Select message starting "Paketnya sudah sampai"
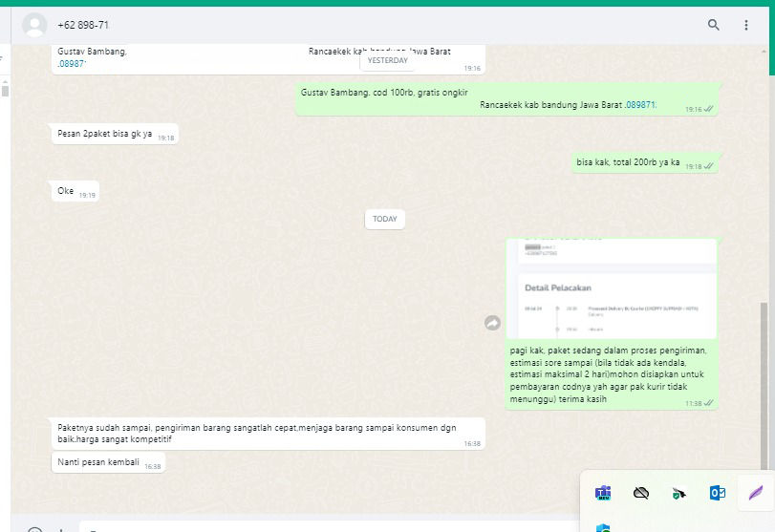Screen dimensions: 775x532 [x=268, y=434]
